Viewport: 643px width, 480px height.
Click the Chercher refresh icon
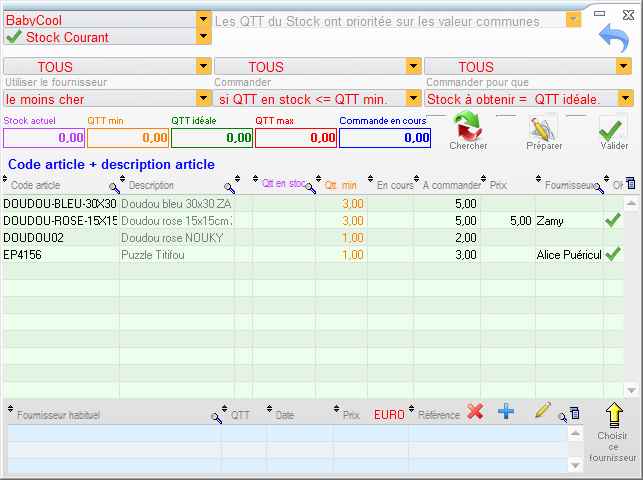click(x=468, y=127)
